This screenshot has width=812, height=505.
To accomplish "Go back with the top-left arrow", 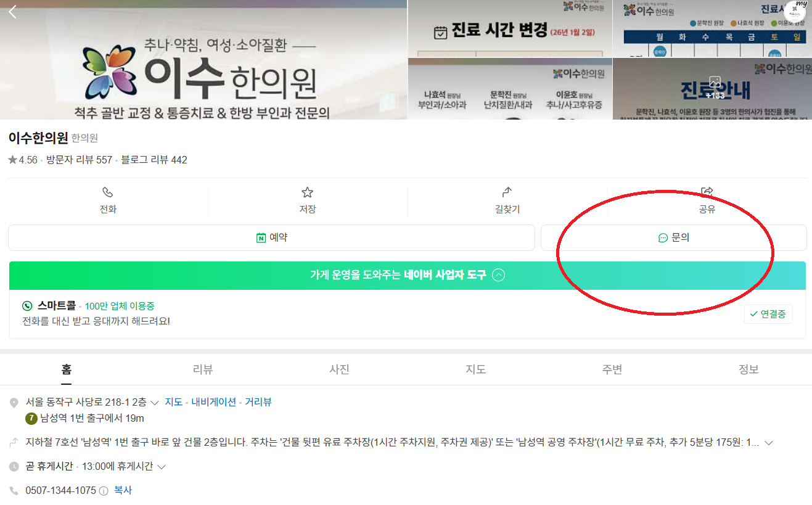I will click(13, 12).
